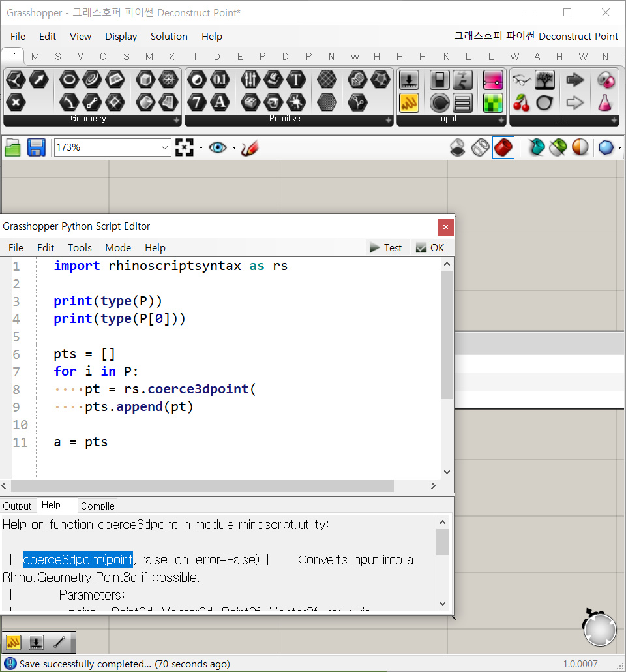Add an Integer parameter (7 icon)

point(197,102)
